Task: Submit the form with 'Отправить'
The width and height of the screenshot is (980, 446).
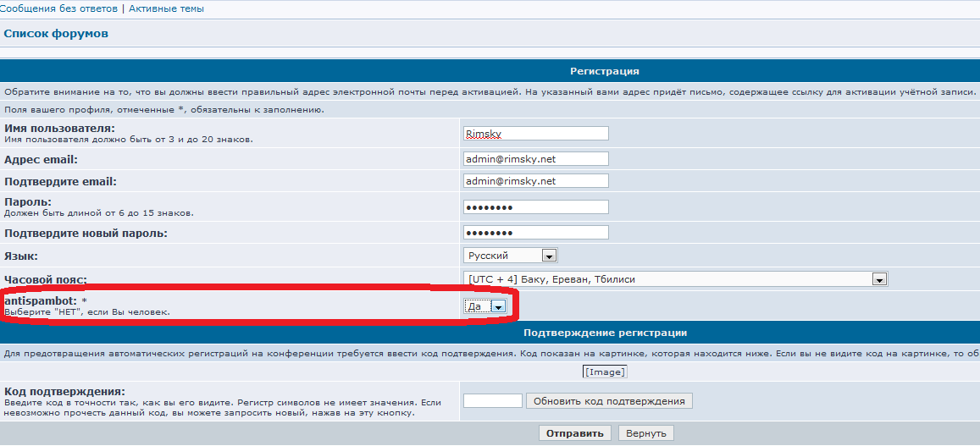Action: [x=574, y=433]
